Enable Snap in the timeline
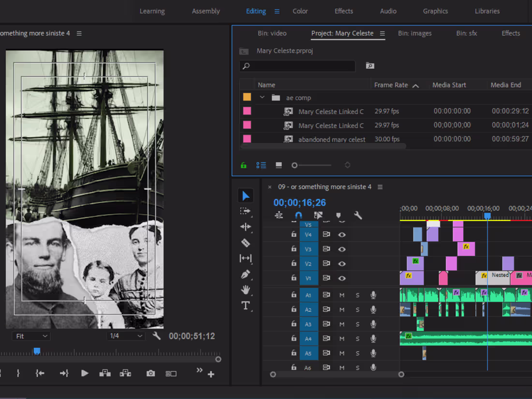 pyautogui.click(x=299, y=215)
